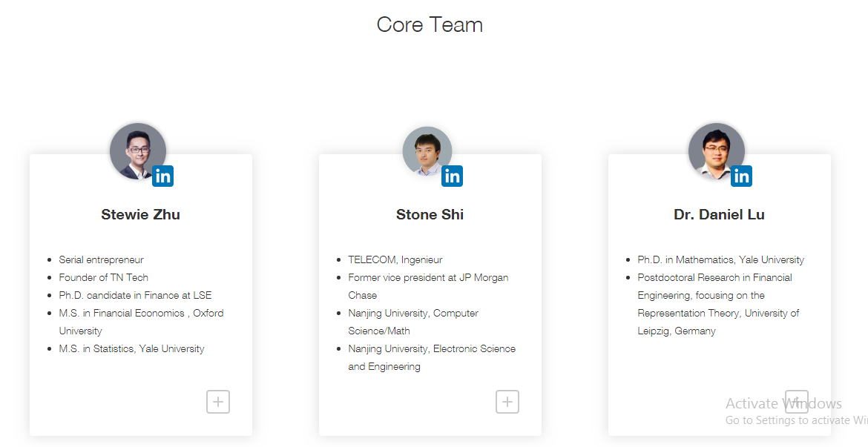The height and width of the screenshot is (447, 868).
Task: Click Stone Shi's profile photo
Action: [x=427, y=150]
